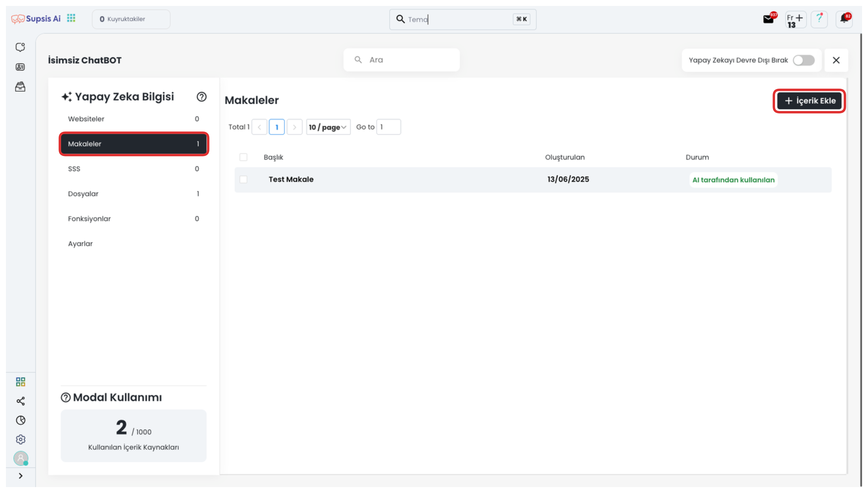The width and height of the screenshot is (868, 493).
Task: Open the Fonksiyonlar section
Action: click(134, 219)
